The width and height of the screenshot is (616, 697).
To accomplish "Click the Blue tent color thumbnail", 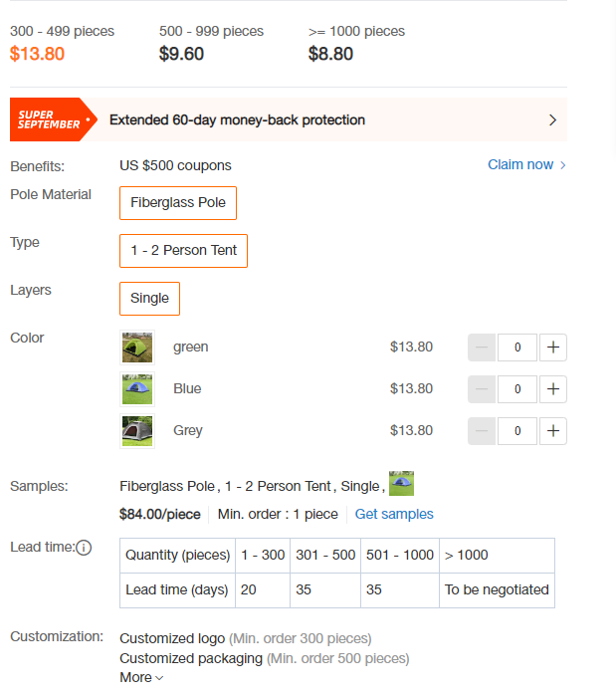I will [x=137, y=389].
